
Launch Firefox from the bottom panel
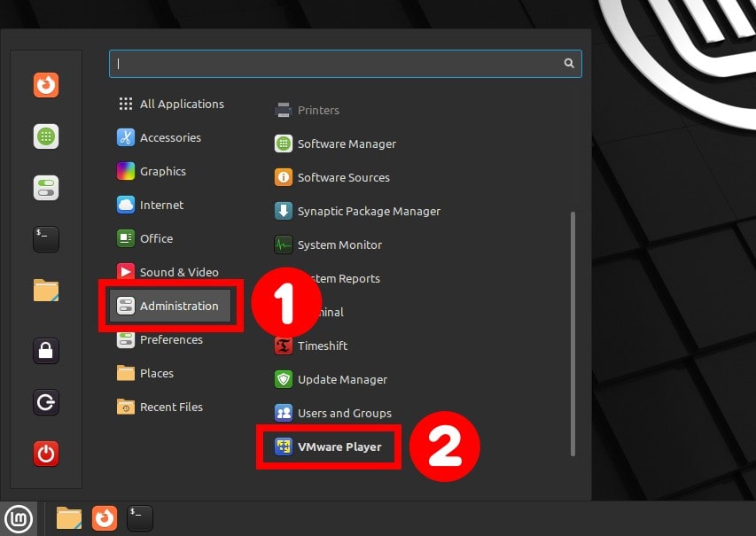point(105,518)
